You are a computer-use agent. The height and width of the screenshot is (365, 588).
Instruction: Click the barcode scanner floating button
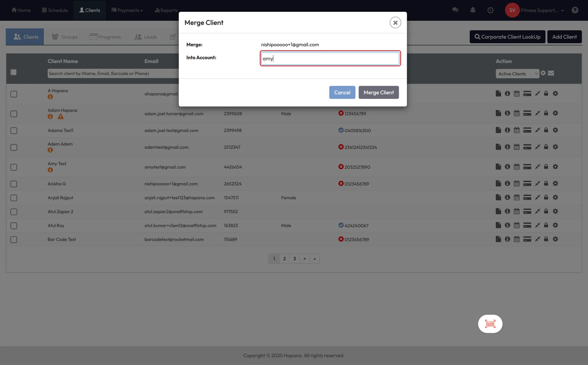point(490,324)
